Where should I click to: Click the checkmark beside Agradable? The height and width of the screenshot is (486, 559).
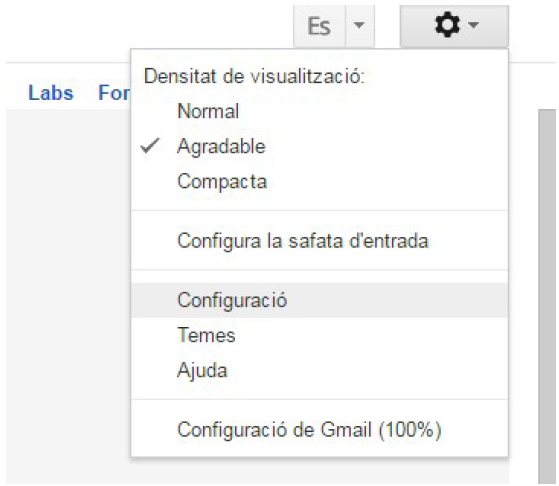click(x=150, y=145)
